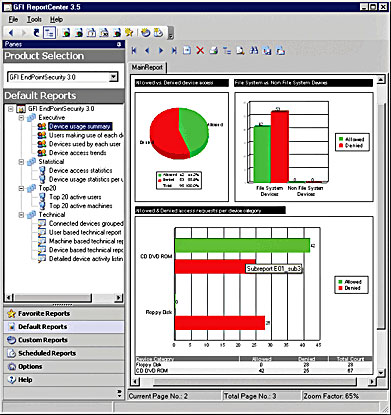The height and width of the screenshot is (415, 391).
Task: Go to next report page
Action: point(161,51)
